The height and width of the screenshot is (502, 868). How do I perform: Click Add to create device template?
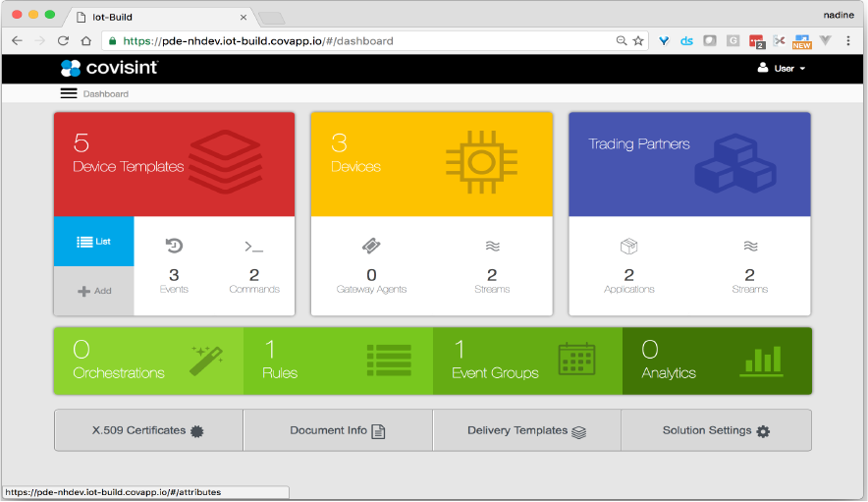(x=93, y=292)
